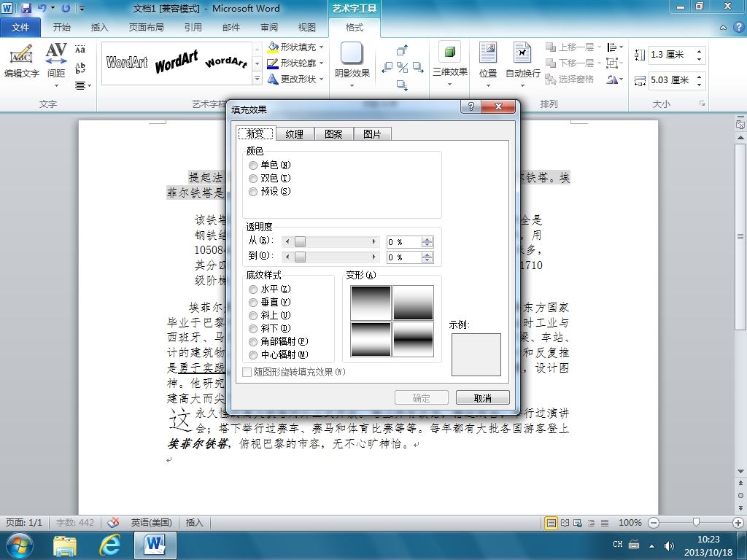Switch to the Texture (纹理) tab
The height and width of the screenshot is (560, 747).
(x=295, y=134)
